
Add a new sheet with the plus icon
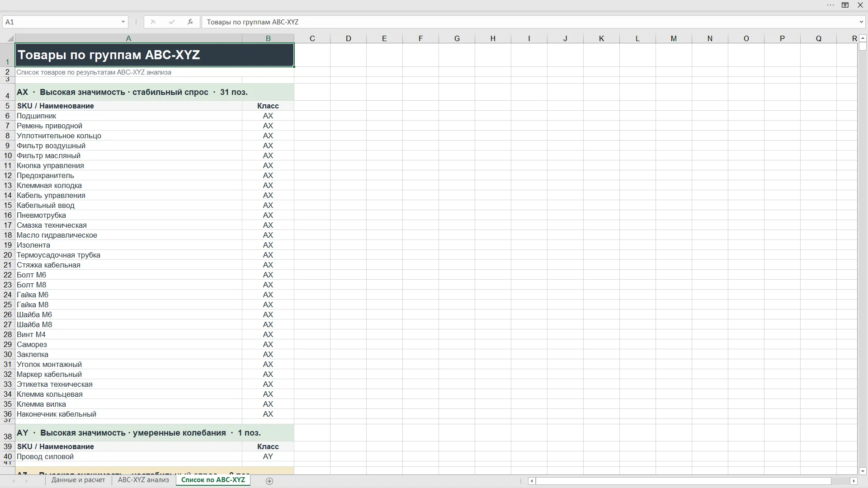point(269,481)
